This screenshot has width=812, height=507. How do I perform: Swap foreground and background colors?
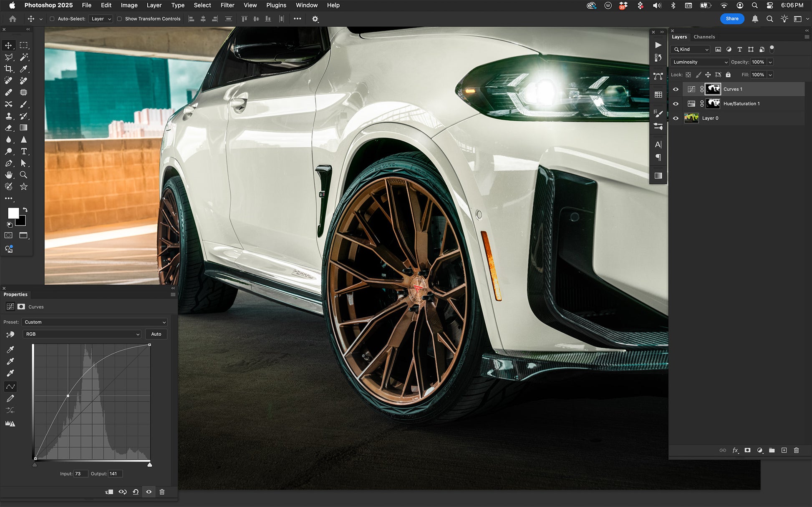(x=25, y=209)
